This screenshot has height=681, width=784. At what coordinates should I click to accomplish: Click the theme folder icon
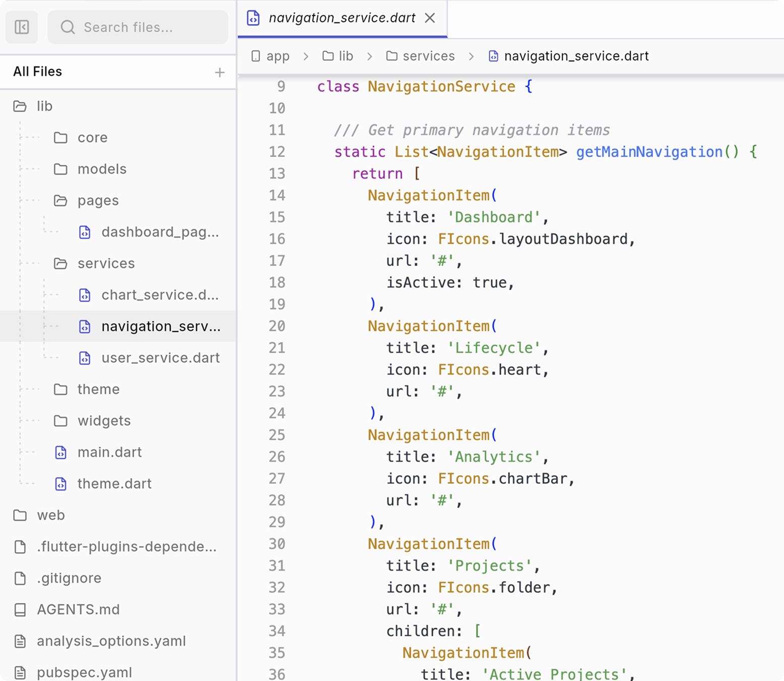point(60,389)
